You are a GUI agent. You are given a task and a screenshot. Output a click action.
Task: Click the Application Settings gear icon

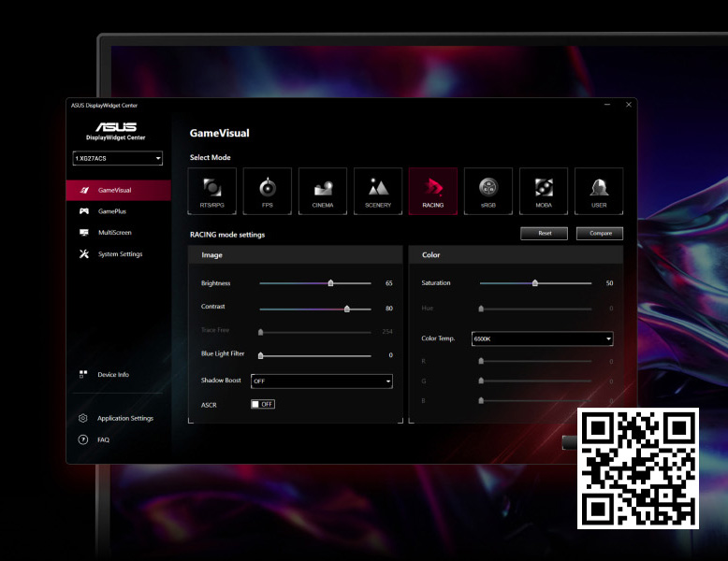tap(83, 418)
